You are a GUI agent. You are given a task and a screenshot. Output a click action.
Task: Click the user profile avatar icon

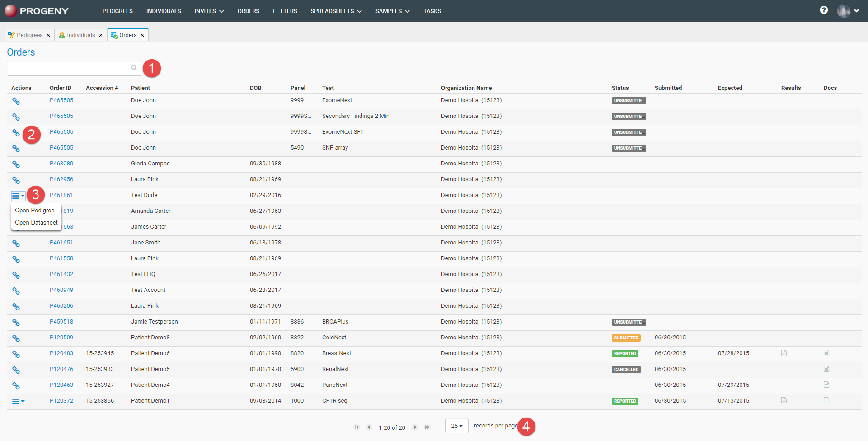(843, 10)
